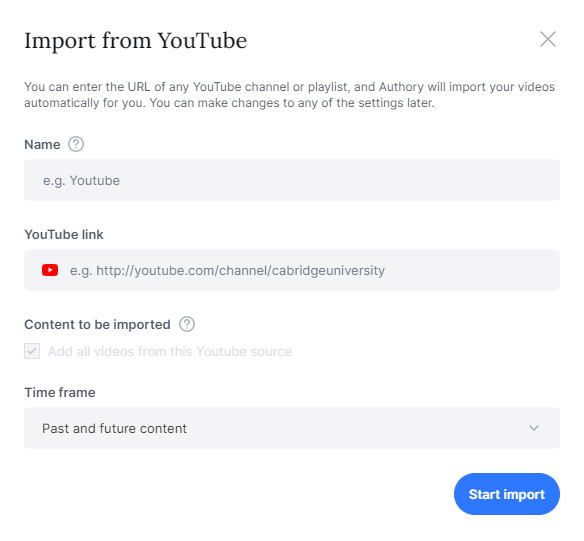The height and width of the screenshot is (541, 584).
Task: Open help icon beside Content to be imported
Action: (x=187, y=324)
